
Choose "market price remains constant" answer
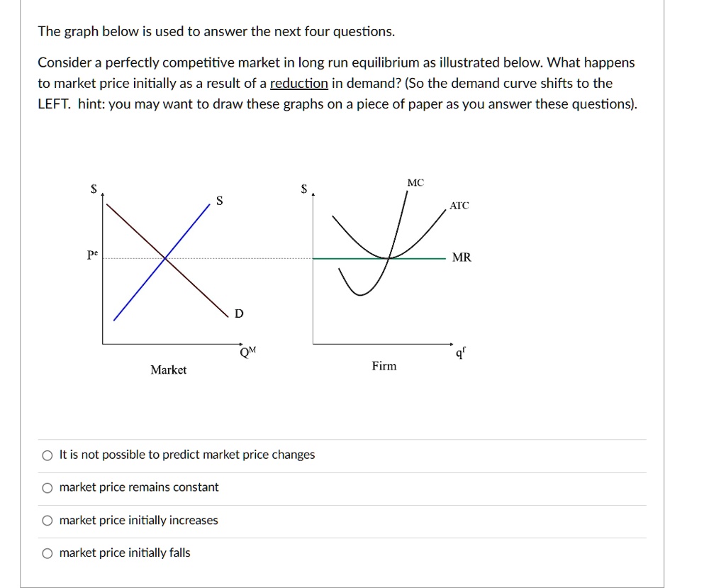(x=48, y=487)
